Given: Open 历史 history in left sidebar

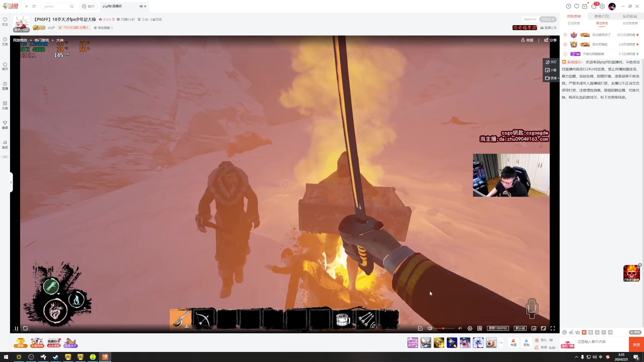Looking at the screenshot, I should pyautogui.click(x=5, y=41).
